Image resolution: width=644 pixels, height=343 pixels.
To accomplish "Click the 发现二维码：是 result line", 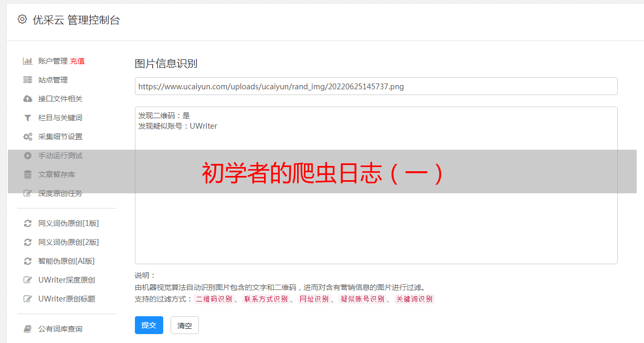I will click(x=164, y=116).
